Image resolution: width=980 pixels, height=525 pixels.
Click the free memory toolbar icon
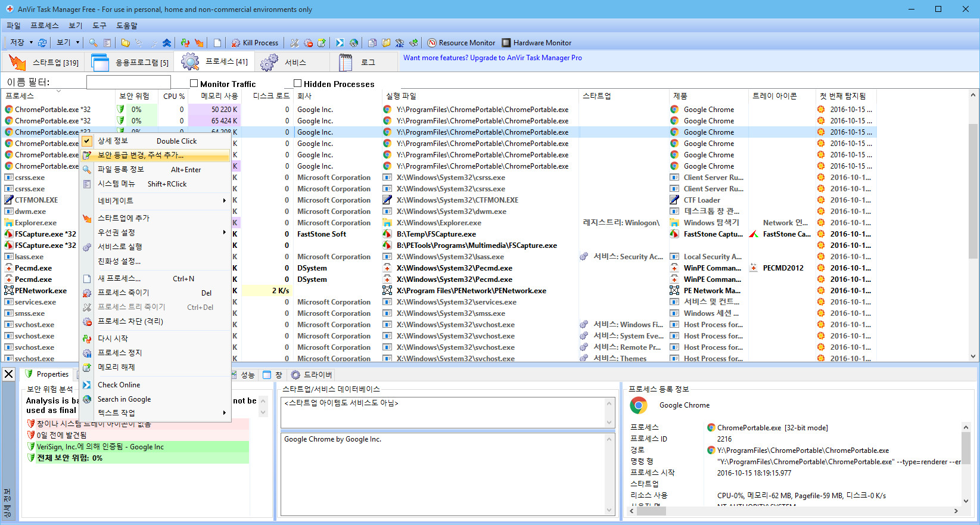click(322, 43)
